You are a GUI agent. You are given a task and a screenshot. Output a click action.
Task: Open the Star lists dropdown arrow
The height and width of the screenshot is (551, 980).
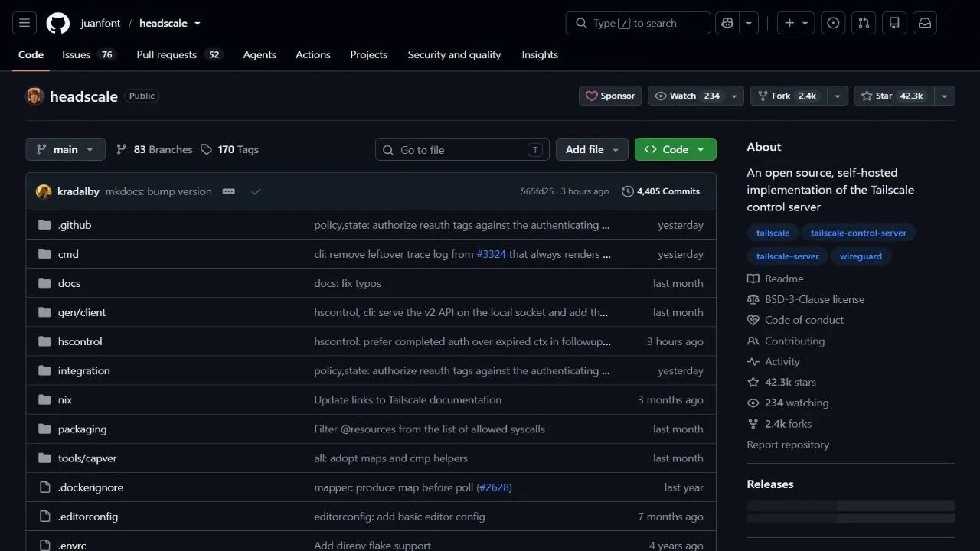point(945,96)
